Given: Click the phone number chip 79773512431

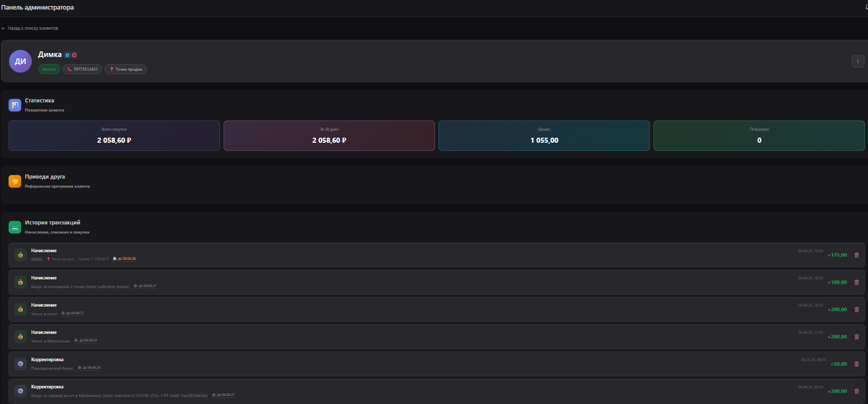Looking at the screenshot, I should pyautogui.click(x=82, y=69).
